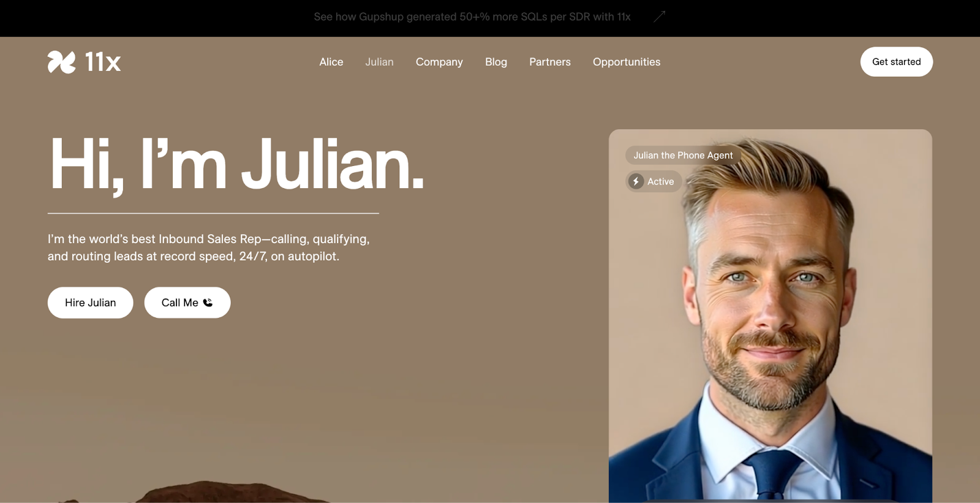The width and height of the screenshot is (980, 503).
Task: Select Julian in the navigation bar
Action: coord(379,62)
